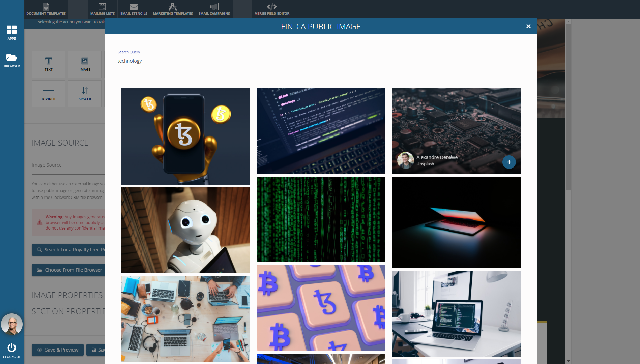
Task: Open the Email Campaigns tab
Action: [x=214, y=9]
